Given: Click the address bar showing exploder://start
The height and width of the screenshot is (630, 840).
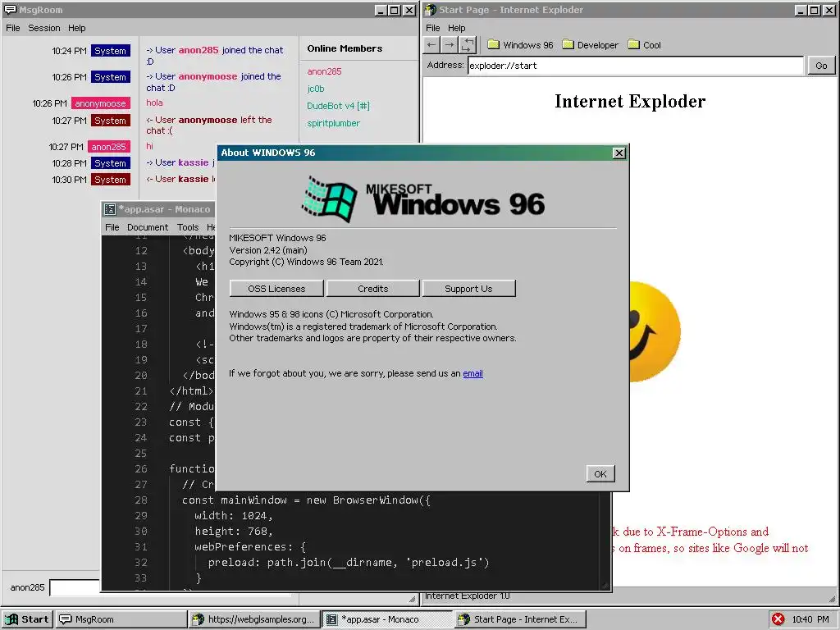Looking at the screenshot, I should coord(636,66).
